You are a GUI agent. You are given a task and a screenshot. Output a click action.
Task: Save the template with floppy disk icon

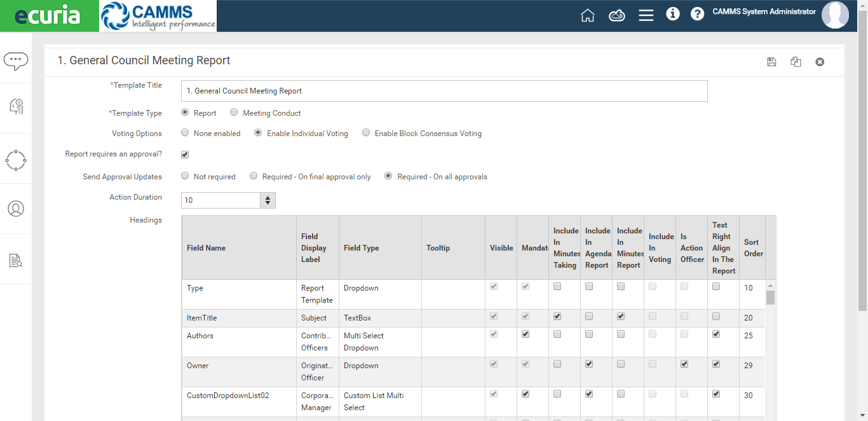coord(771,62)
